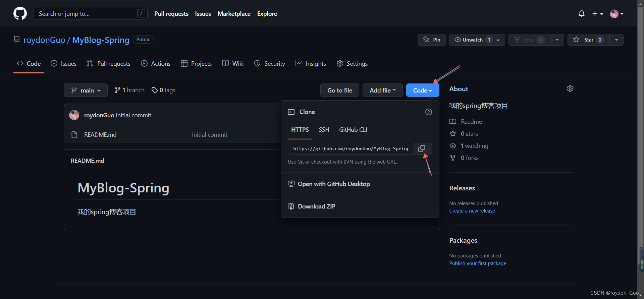Expand the Unwatch notification options arrow
The height and width of the screenshot is (299, 644).
(x=498, y=40)
